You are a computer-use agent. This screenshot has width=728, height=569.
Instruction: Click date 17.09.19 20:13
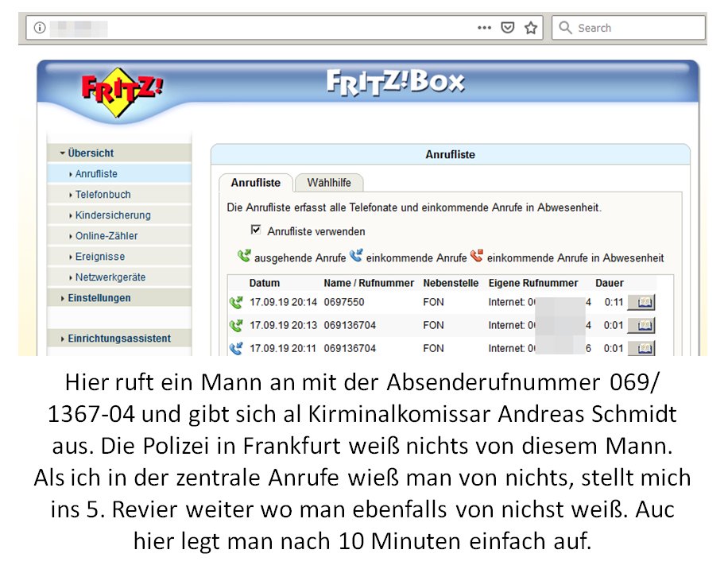pyautogui.click(x=283, y=325)
